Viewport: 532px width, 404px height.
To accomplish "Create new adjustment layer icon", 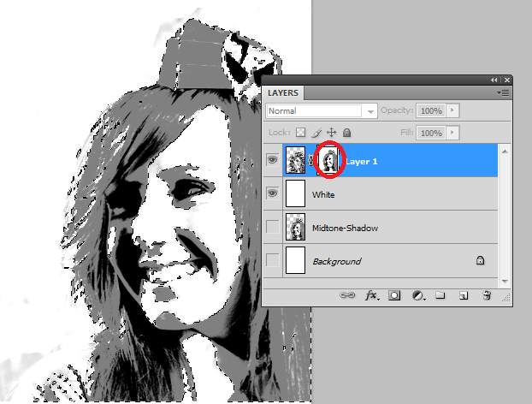I will coord(418,295).
